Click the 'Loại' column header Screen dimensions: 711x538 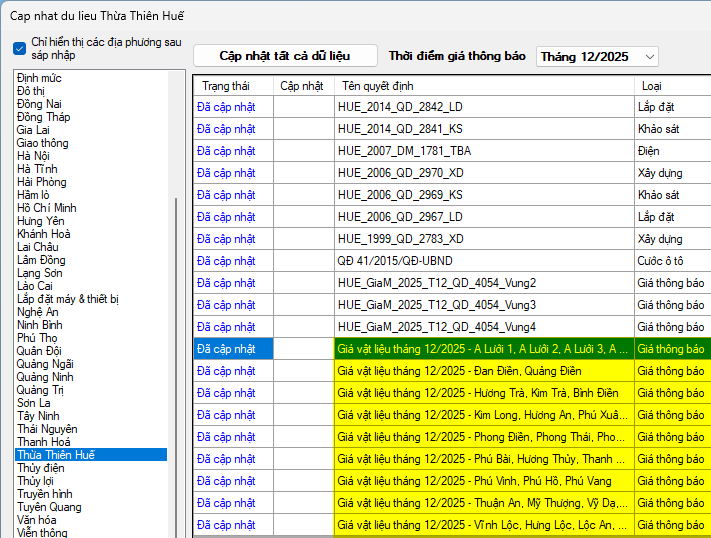(651, 86)
